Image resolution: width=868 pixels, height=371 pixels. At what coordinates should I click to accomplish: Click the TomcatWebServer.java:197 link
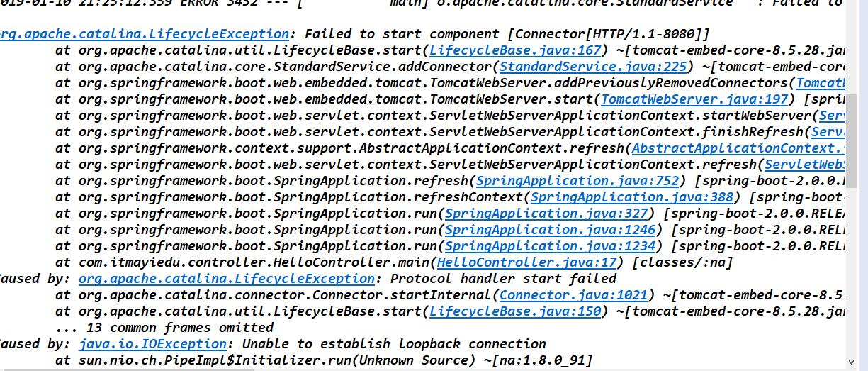694,99
